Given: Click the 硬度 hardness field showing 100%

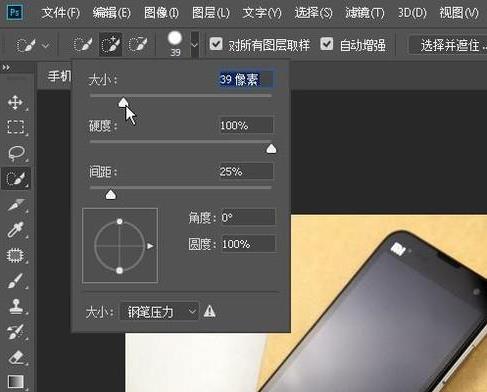Looking at the screenshot, I should click(x=246, y=125).
